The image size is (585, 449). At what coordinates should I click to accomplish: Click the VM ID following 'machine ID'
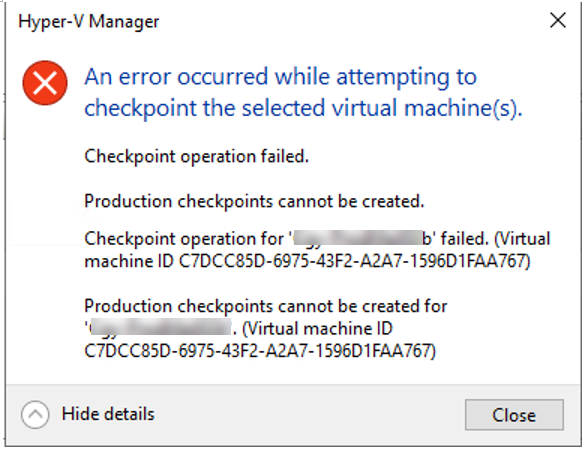pos(354,261)
